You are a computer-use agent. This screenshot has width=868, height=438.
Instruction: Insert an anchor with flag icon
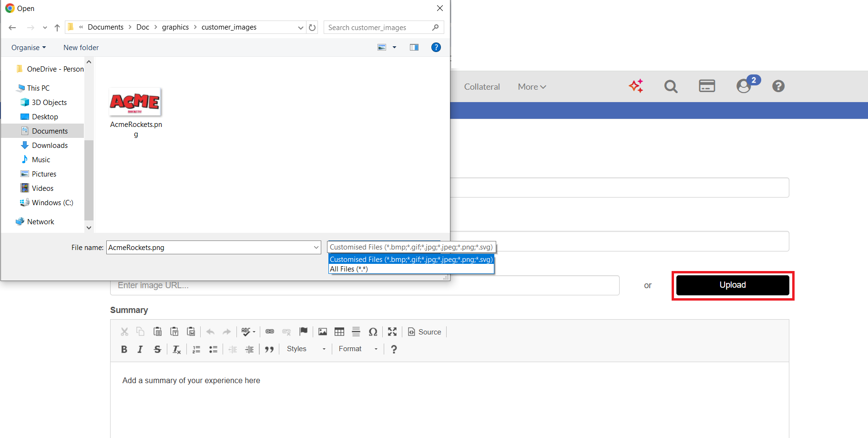tap(304, 332)
